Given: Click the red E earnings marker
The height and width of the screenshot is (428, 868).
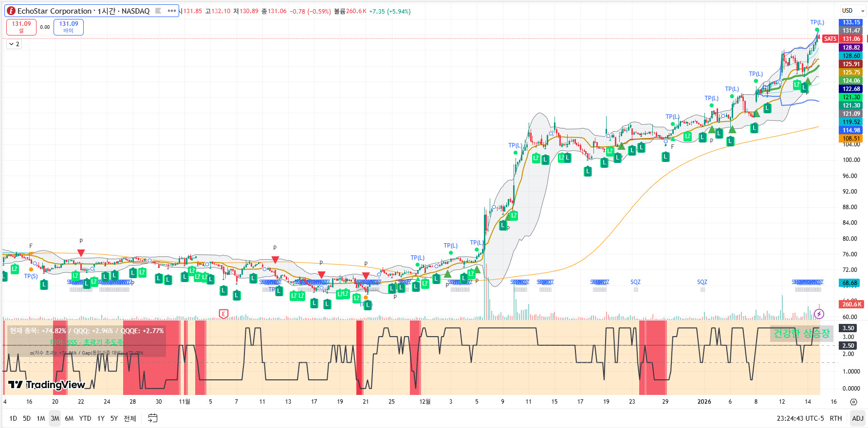Looking at the screenshot, I should (223, 314).
